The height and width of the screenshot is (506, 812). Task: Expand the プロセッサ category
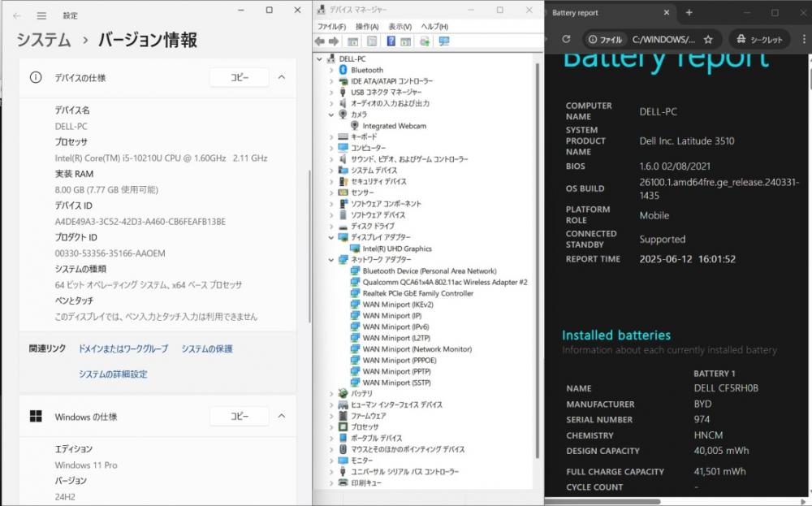331,426
